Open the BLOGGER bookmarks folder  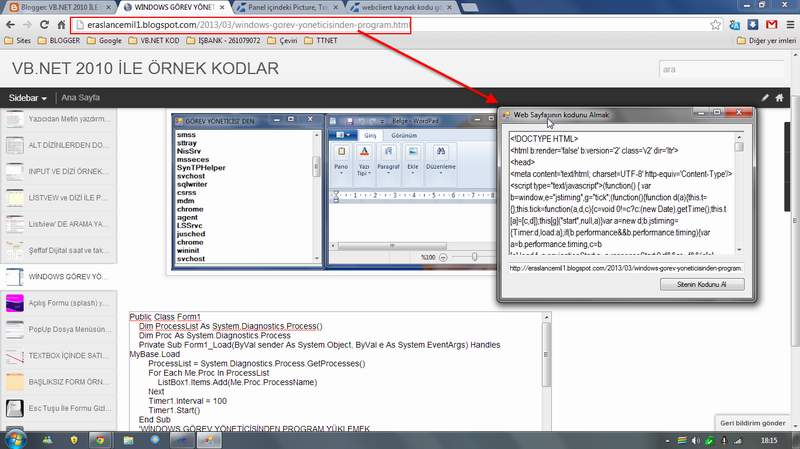(59, 40)
